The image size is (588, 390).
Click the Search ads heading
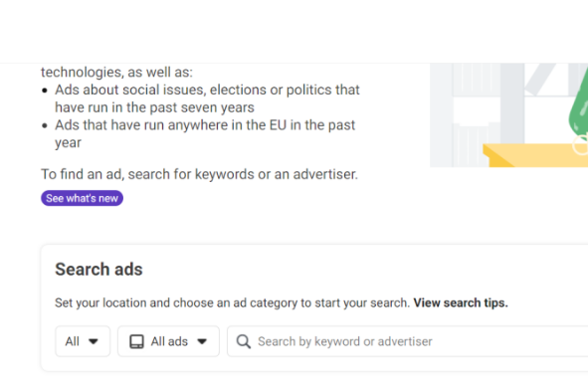[x=99, y=270]
